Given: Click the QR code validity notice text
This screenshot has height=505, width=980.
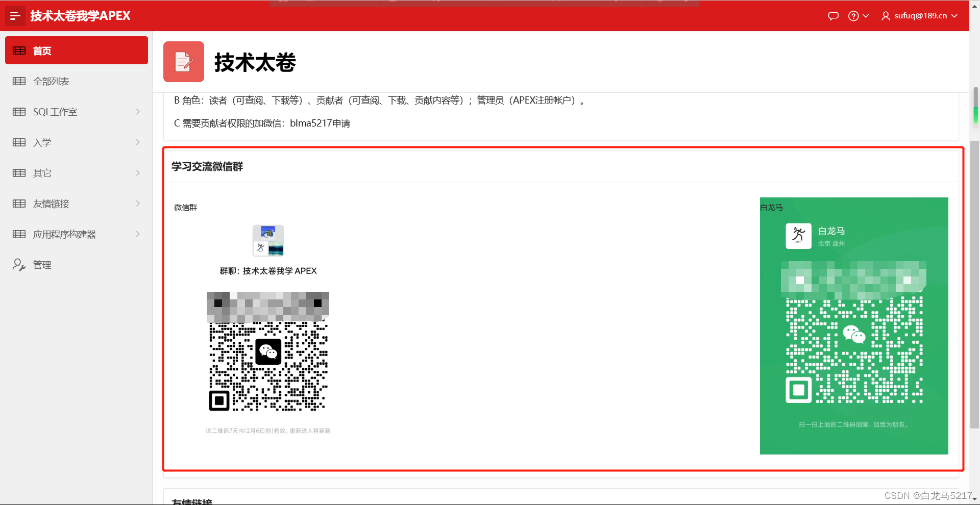Looking at the screenshot, I should coord(268,431).
